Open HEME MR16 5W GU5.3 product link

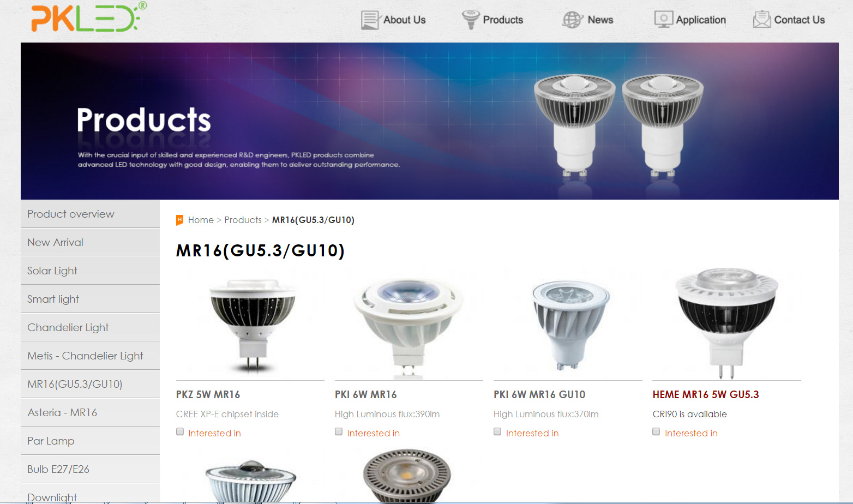[x=706, y=394]
